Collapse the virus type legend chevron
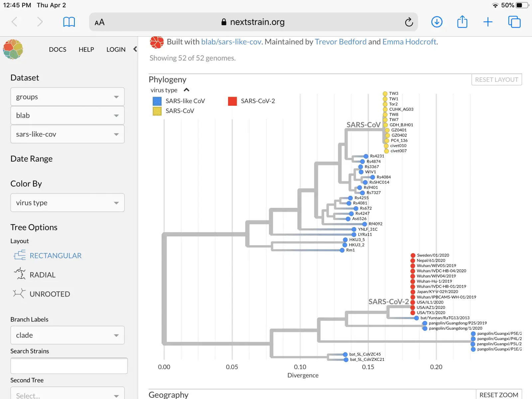Screen dimensions: 532x399 tap(187, 90)
